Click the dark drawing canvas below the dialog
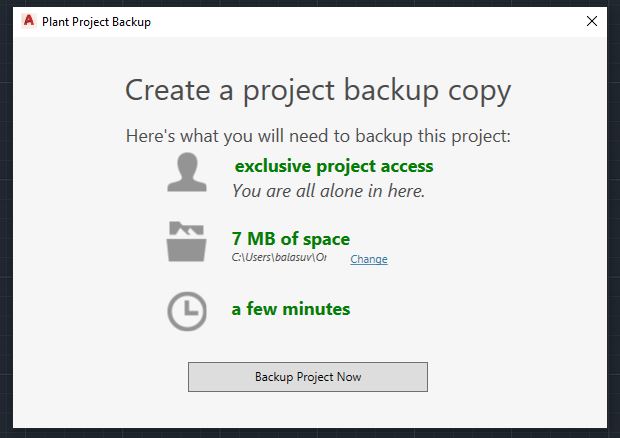 (x=310, y=432)
